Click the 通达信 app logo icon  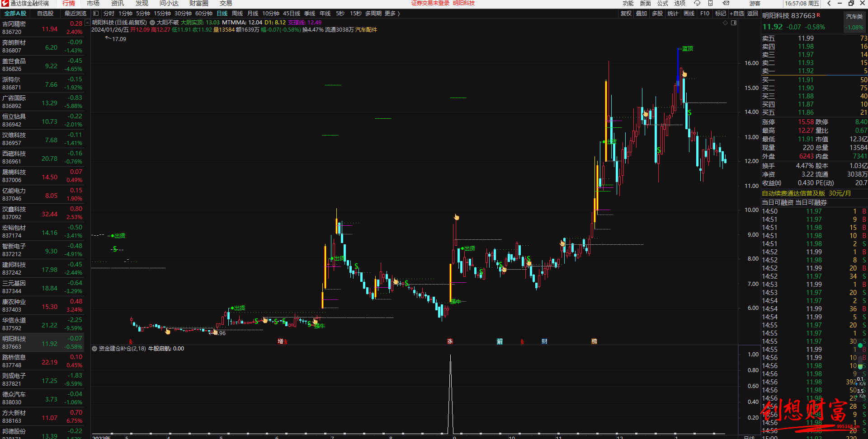point(5,3)
